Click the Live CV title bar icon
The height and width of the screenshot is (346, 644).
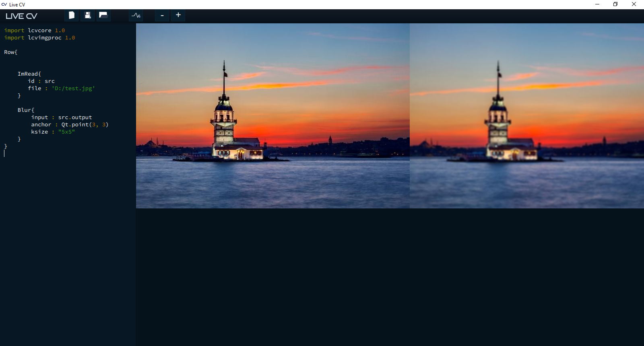(x=4, y=4)
